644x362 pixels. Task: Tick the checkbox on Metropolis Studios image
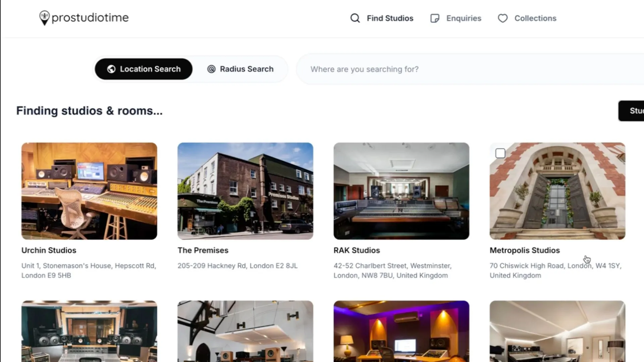500,153
